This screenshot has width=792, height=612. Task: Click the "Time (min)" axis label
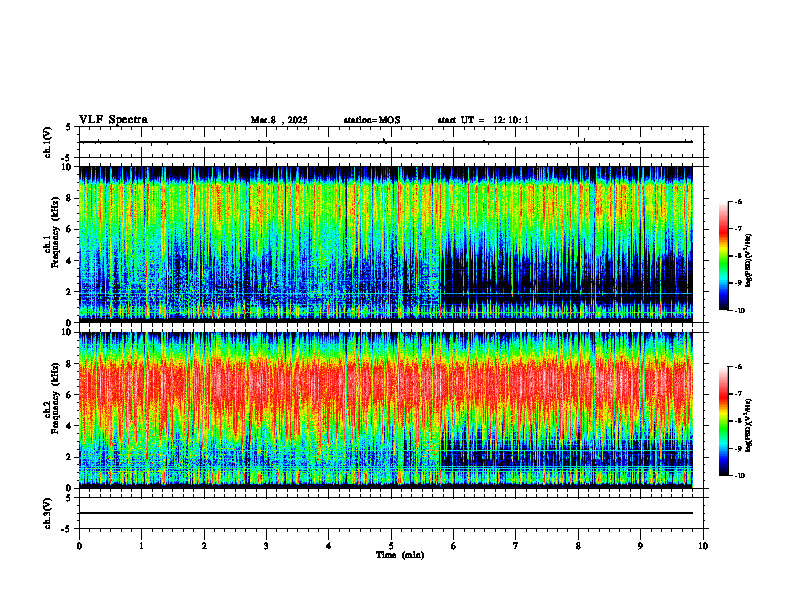(x=400, y=555)
